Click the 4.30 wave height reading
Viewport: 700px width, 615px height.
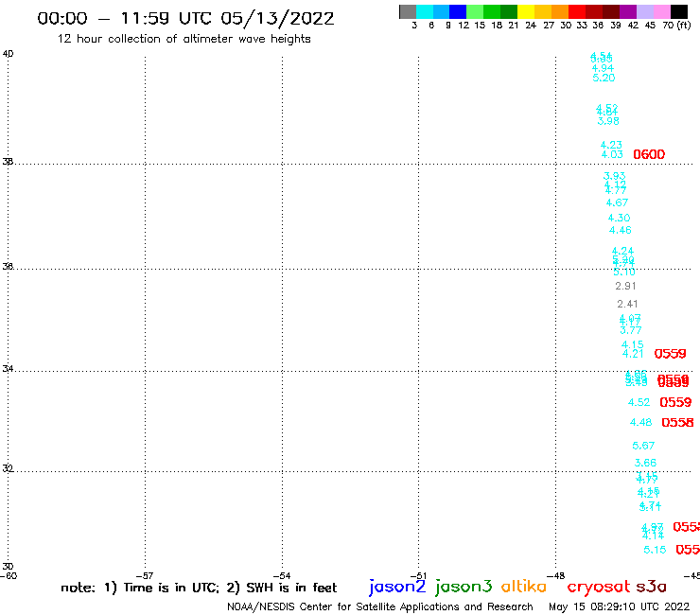click(x=619, y=218)
